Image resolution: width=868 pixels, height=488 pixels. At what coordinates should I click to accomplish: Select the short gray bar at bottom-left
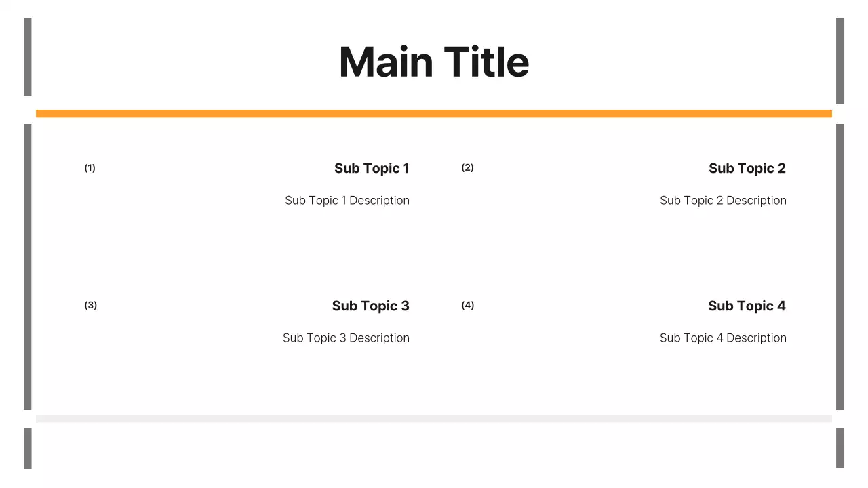click(x=28, y=448)
